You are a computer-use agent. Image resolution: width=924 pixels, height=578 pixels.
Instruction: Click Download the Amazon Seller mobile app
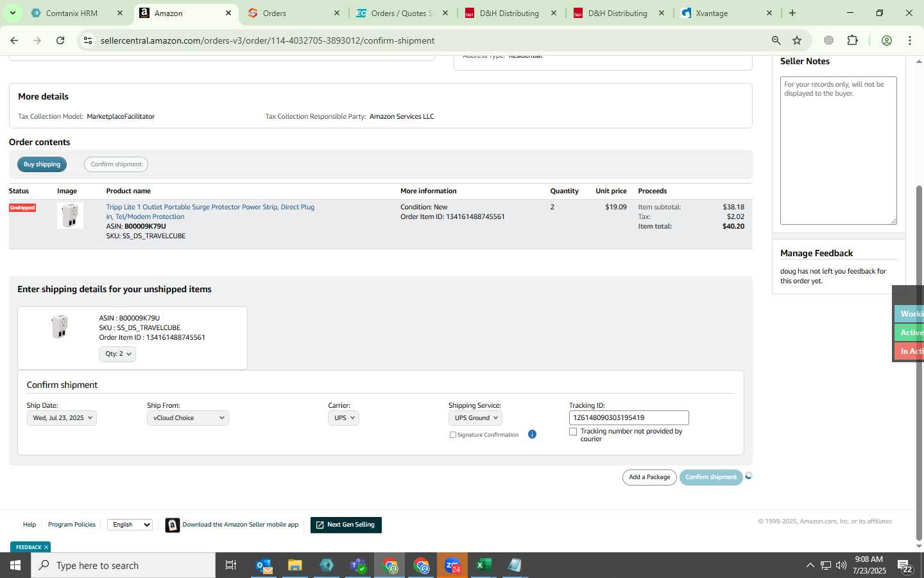240,525
